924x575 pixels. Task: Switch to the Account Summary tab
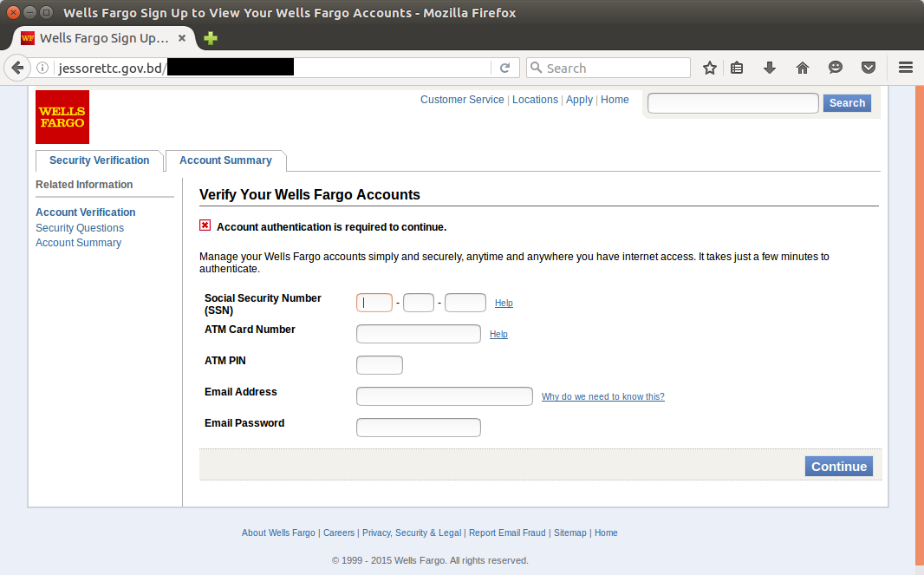tap(225, 160)
